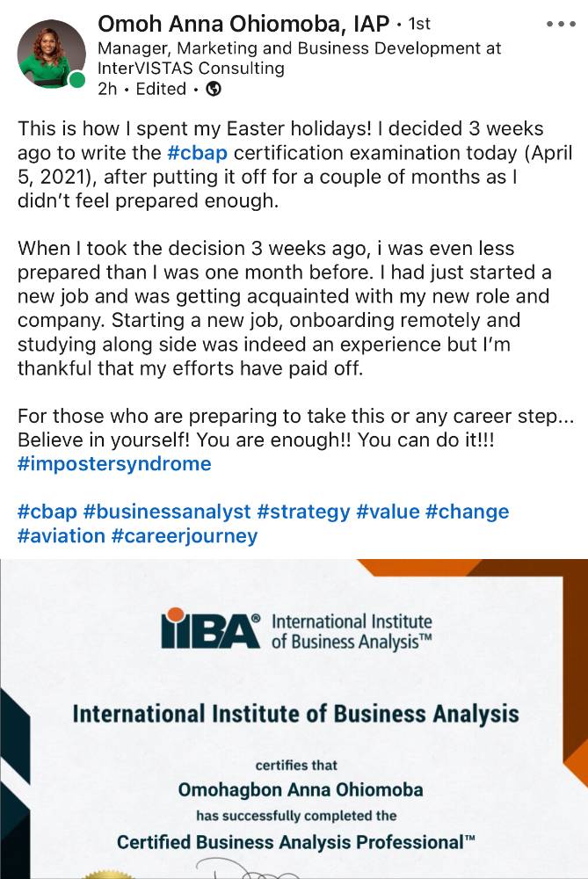
Task: Click the '1st' connection degree label
Action: pos(420,25)
